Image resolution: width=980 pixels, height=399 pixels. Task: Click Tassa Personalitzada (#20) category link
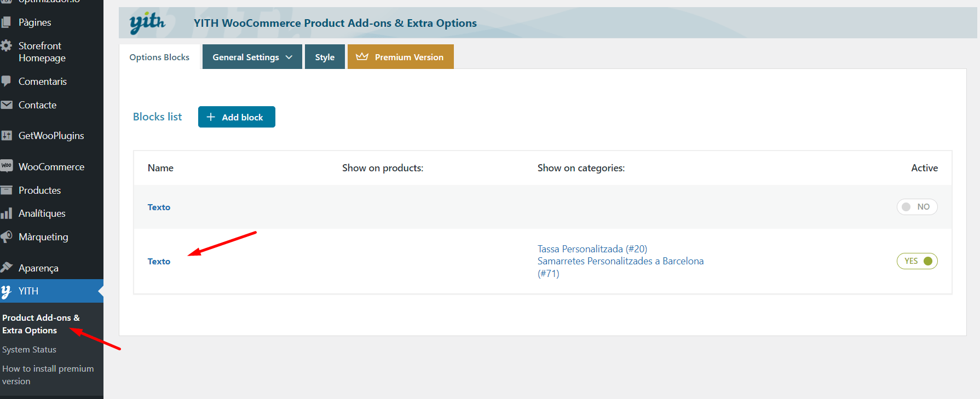click(592, 249)
